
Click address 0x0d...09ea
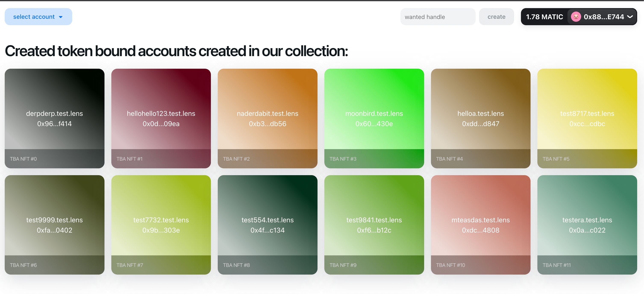[x=161, y=124]
